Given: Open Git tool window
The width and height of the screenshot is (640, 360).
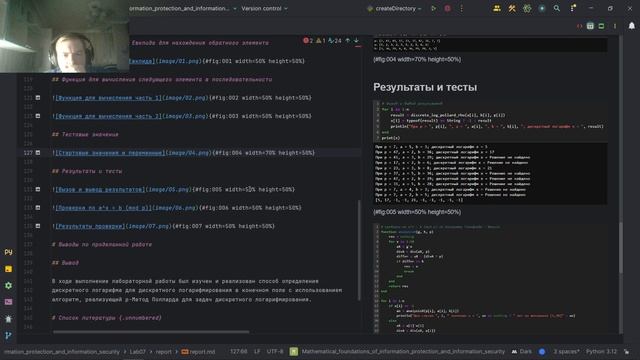Looking at the screenshot, I should tap(8, 336).
